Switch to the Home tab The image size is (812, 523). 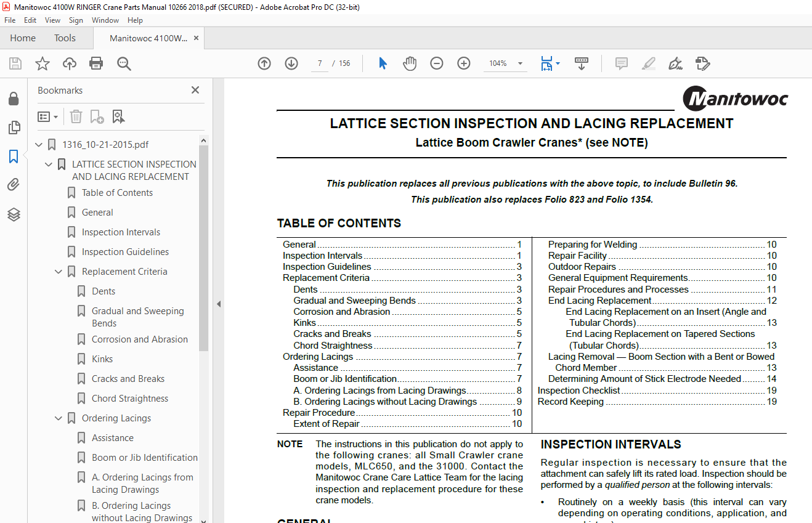click(23, 38)
